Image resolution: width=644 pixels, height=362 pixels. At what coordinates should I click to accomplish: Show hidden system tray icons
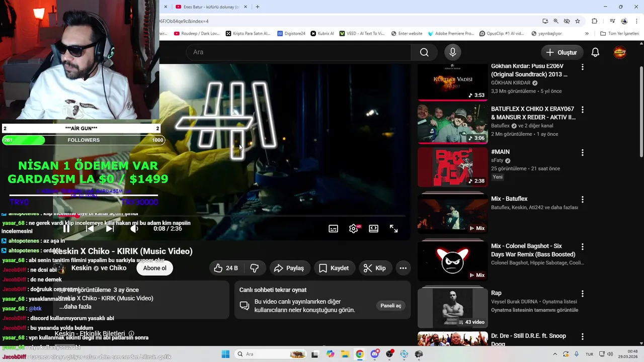[x=556, y=354]
